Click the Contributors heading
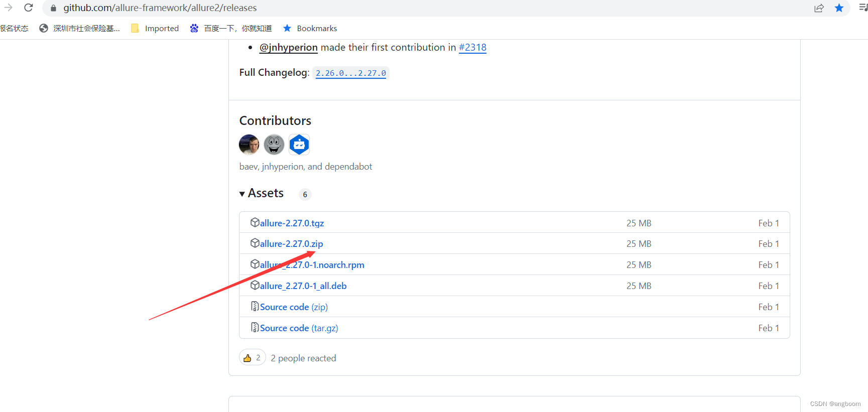868x412 pixels. pyautogui.click(x=275, y=120)
